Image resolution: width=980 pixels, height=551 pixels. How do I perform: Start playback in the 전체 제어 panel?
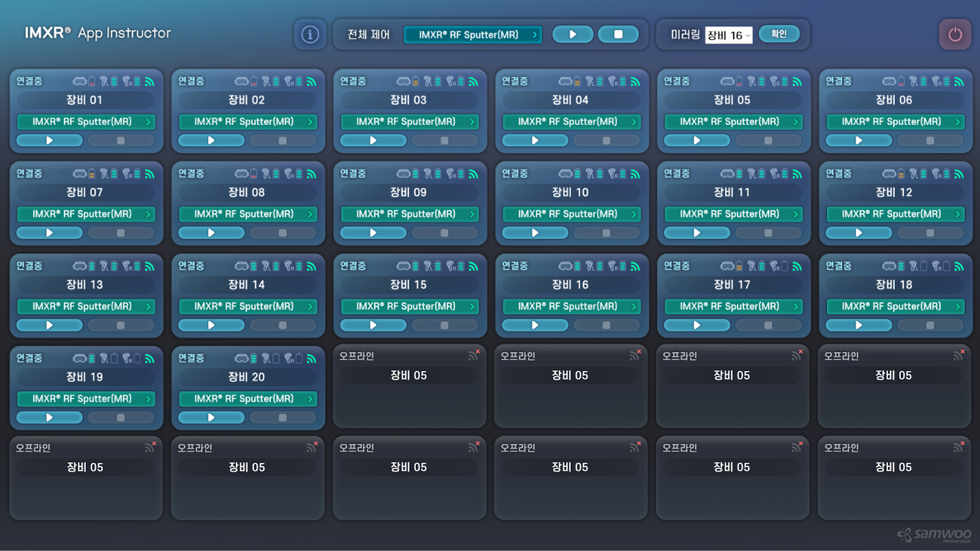(573, 34)
